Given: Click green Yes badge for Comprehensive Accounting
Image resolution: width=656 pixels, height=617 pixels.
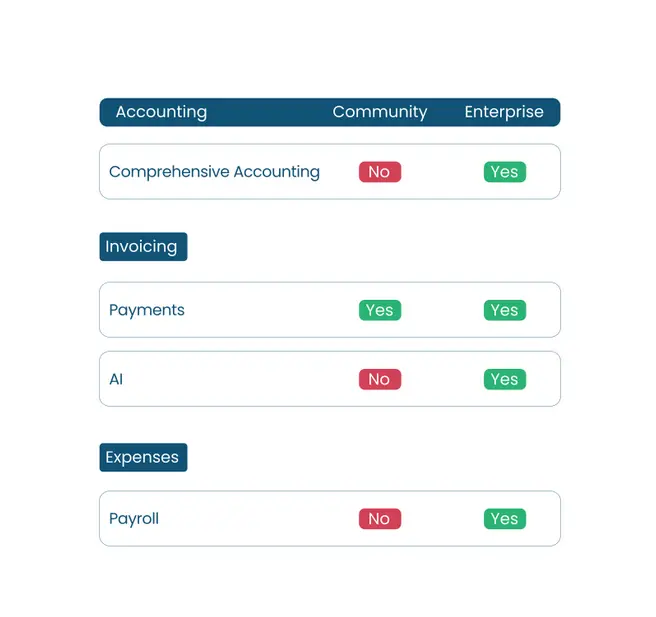Looking at the screenshot, I should click(x=505, y=172).
